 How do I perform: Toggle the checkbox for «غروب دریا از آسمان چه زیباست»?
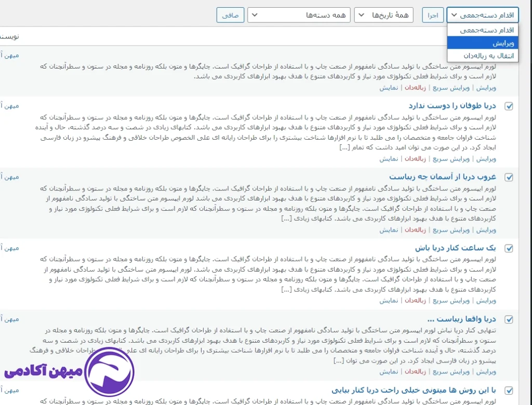pyautogui.click(x=509, y=177)
